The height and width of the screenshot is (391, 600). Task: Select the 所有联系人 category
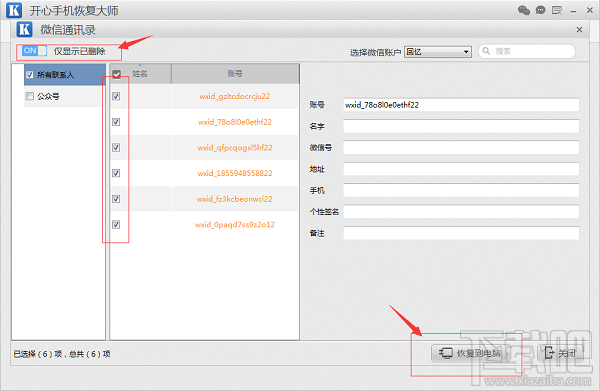click(x=65, y=75)
